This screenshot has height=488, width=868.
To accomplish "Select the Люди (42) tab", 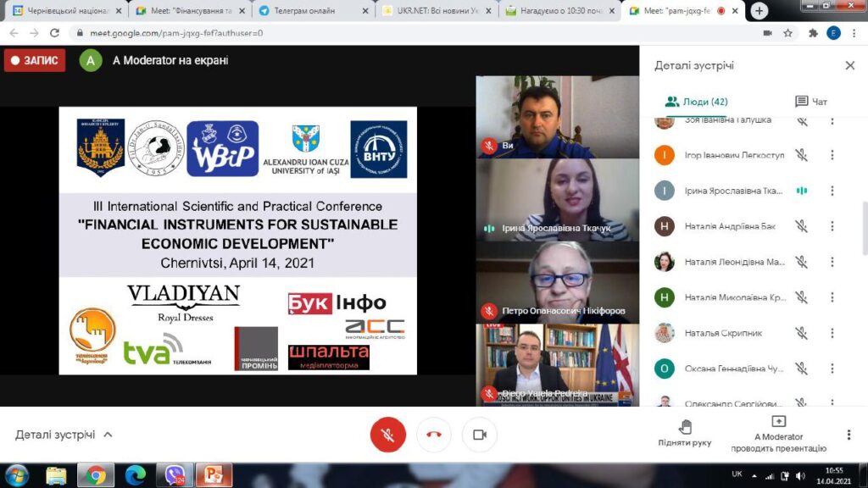I will [697, 102].
